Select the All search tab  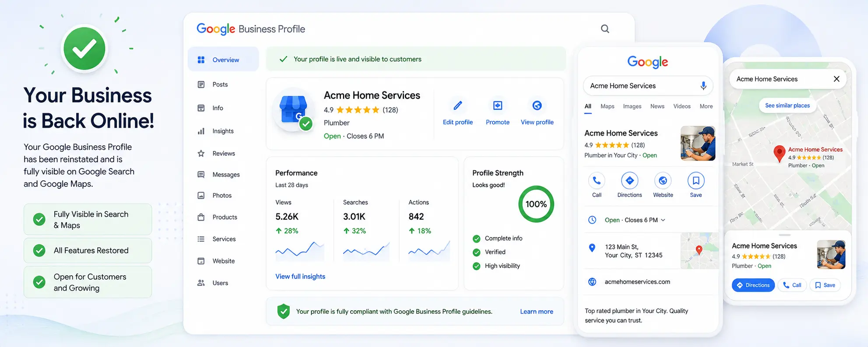click(x=588, y=106)
